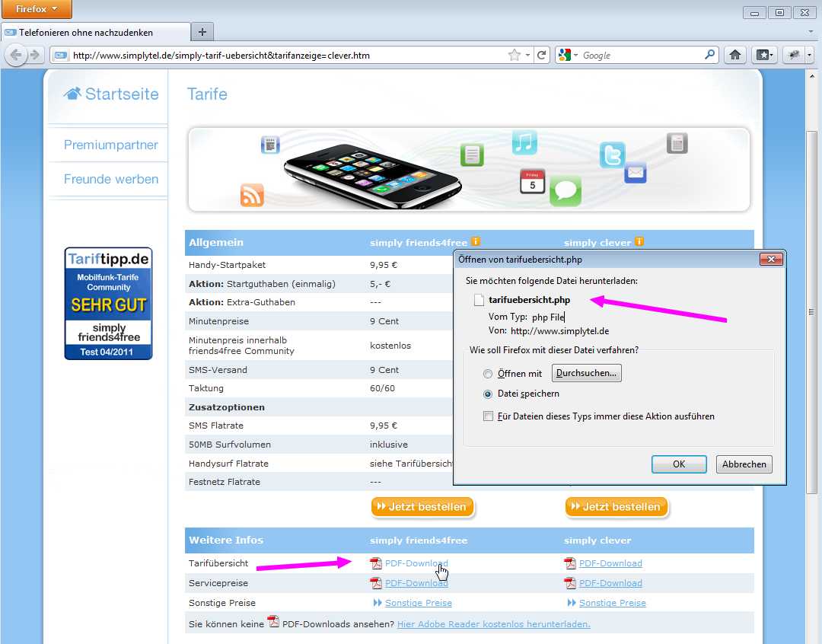This screenshot has height=644, width=822.
Task: Click the search magnifier icon
Action: (x=710, y=55)
